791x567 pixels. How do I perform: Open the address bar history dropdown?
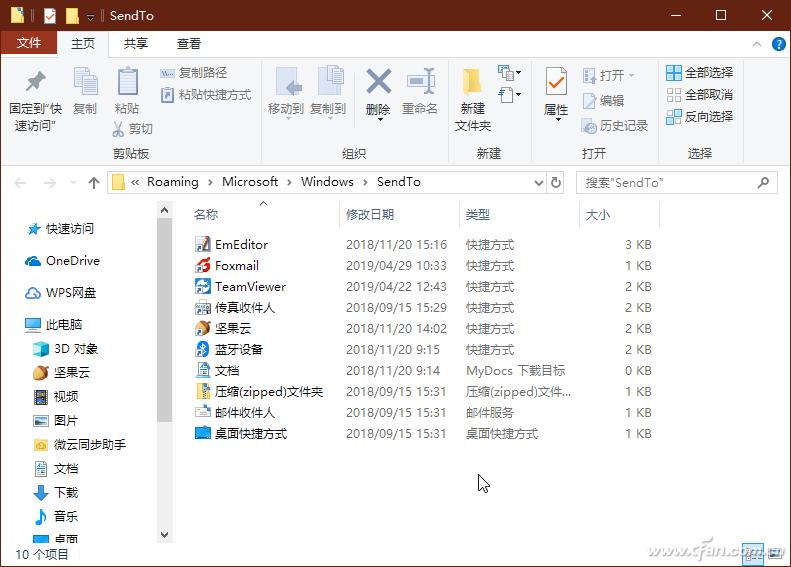pyautogui.click(x=539, y=182)
